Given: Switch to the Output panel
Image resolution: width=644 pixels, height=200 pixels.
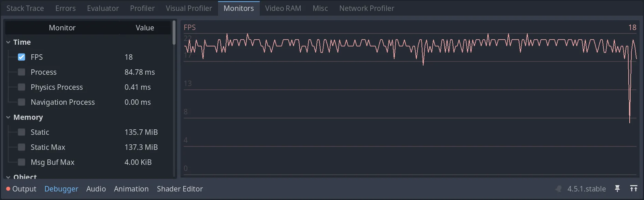Looking at the screenshot, I should tap(24, 188).
